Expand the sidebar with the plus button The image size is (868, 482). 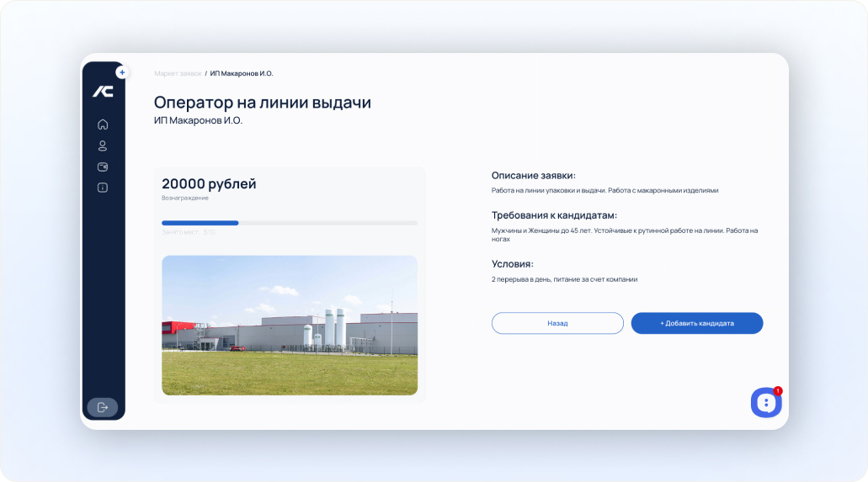point(122,72)
